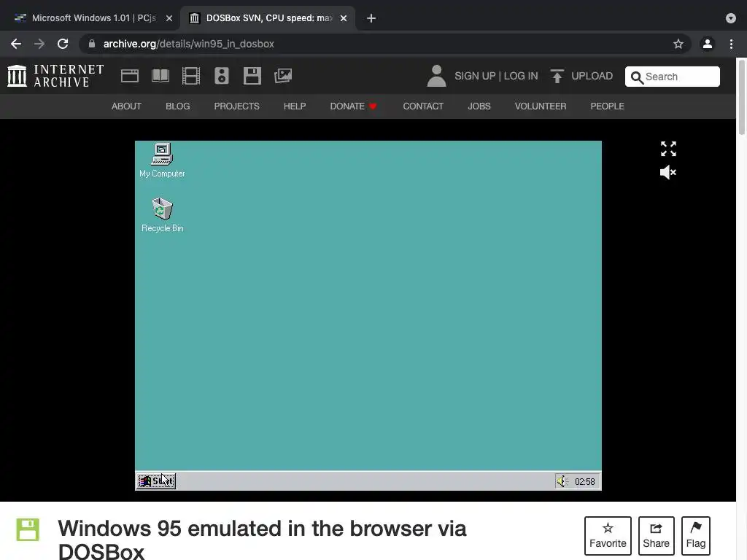Click the taskbar volume speaker icon

[x=562, y=481]
